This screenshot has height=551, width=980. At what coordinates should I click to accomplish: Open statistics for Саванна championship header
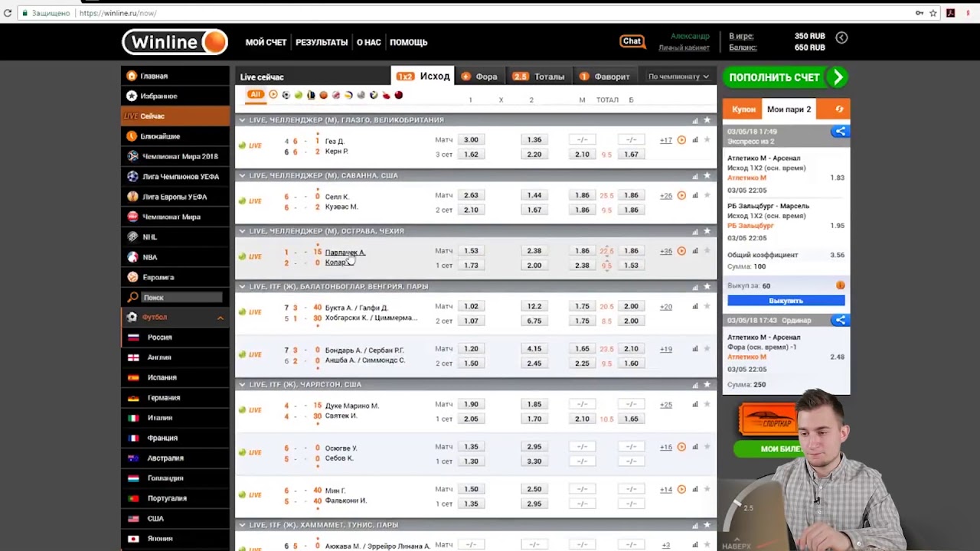click(x=695, y=175)
